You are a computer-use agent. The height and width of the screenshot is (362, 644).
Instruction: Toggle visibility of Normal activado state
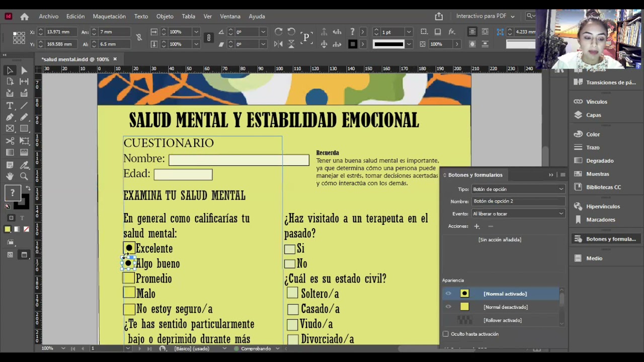tap(448, 294)
